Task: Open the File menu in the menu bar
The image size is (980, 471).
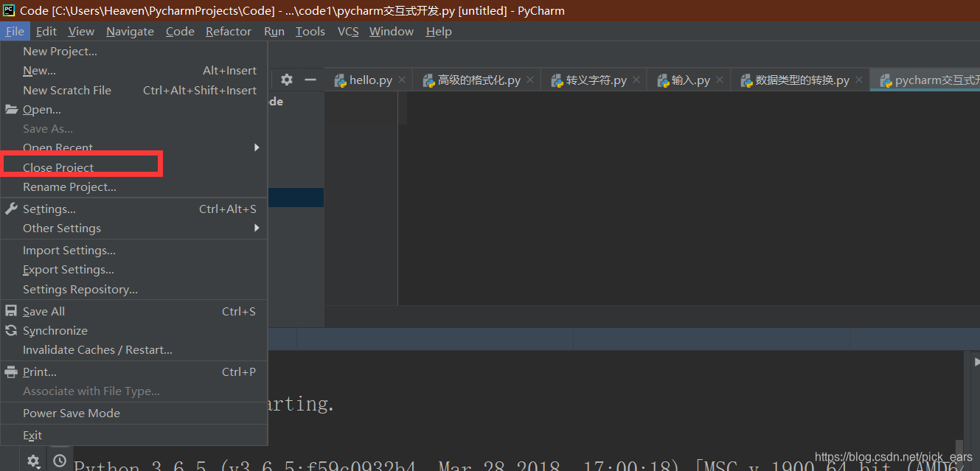Action: [x=15, y=31]
